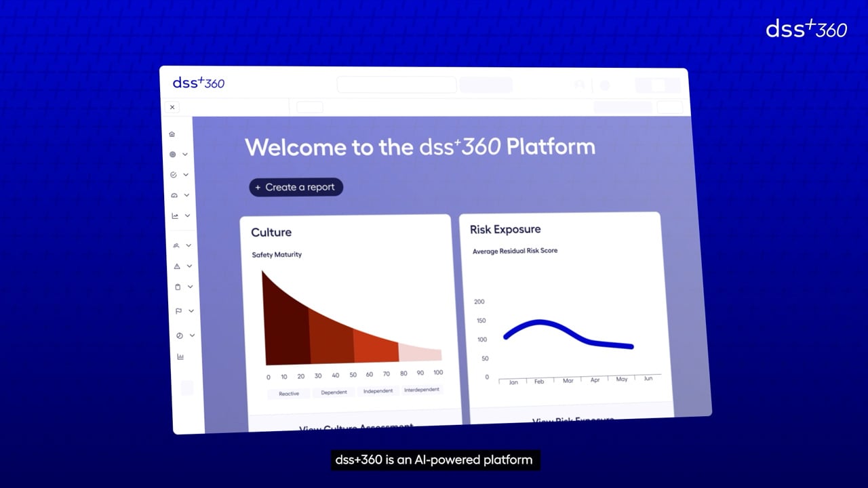Screen dimensions: 868x488
Task: Open the people group sidebar icon
Action: pyautogui.click(x=176, y=245)
